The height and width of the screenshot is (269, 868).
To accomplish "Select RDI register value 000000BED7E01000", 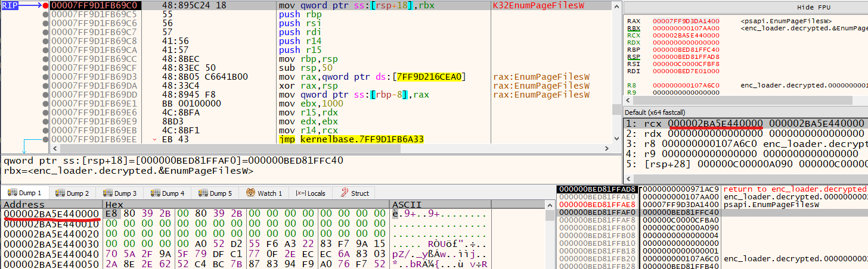I will coord(686,71).
